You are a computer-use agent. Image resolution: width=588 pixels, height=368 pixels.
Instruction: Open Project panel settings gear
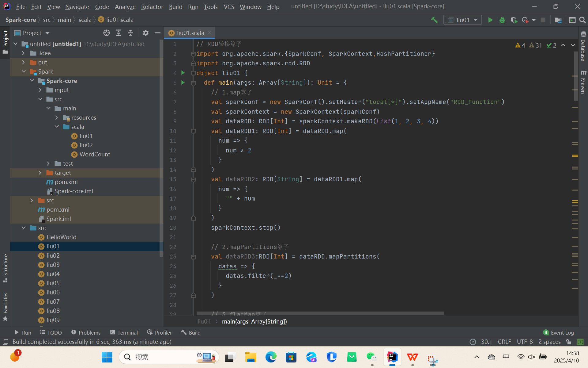pos(146,33)
